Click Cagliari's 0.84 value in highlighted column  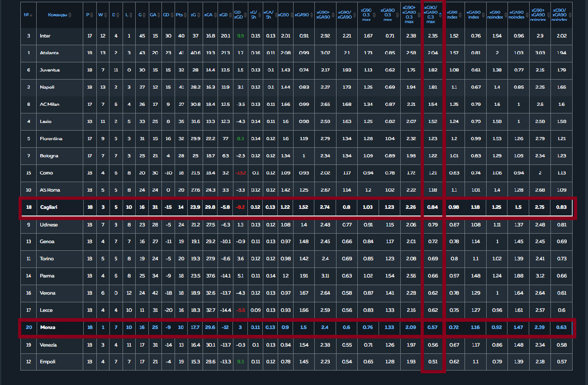432,207
